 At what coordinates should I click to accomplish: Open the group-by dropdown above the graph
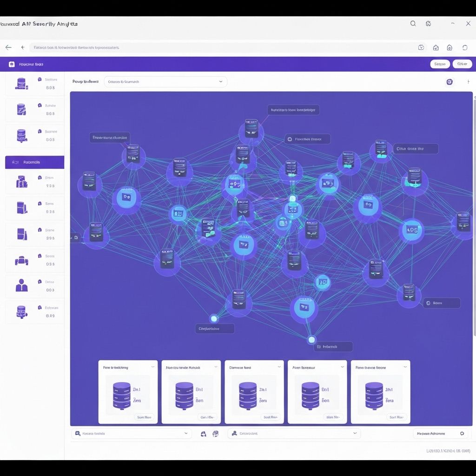click(165, 82)
